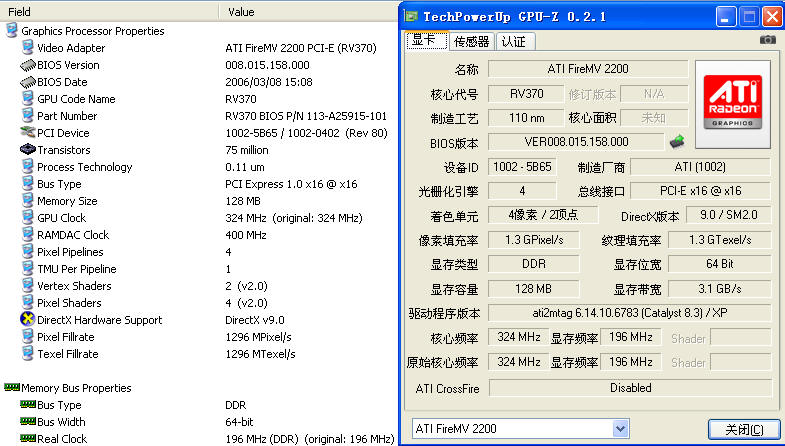Image resolution: width=785 pixels, height=446 pixels.
Task: Select the value 75 million
Action: pyautogui.click(x=247, y=150)
